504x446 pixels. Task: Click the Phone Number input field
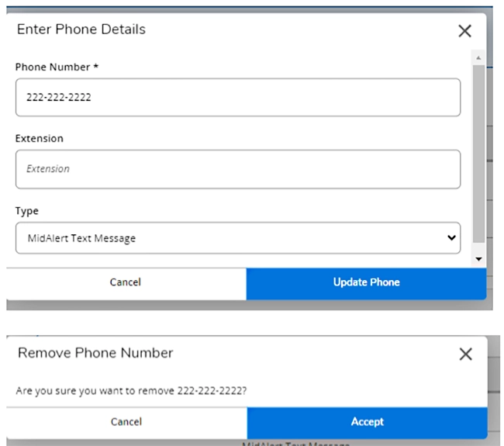[x=238, y=97]
